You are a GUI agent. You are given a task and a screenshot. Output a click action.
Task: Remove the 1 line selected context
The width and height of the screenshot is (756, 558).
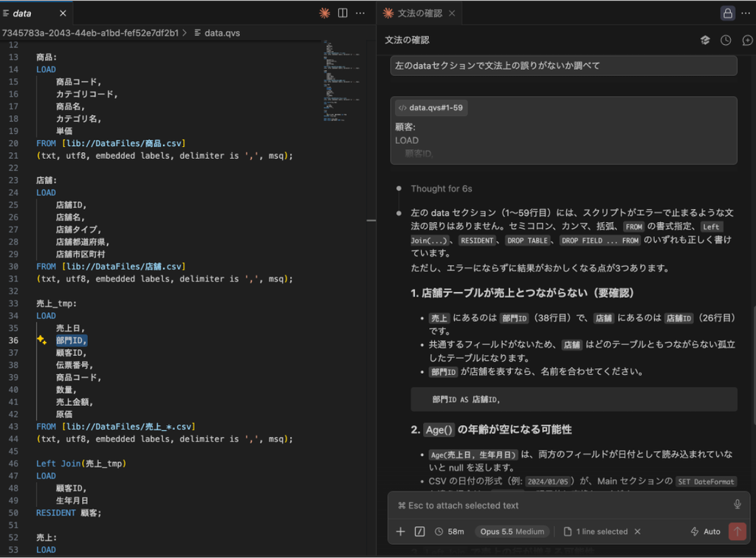pyautogui.click(x=637, y=531)
